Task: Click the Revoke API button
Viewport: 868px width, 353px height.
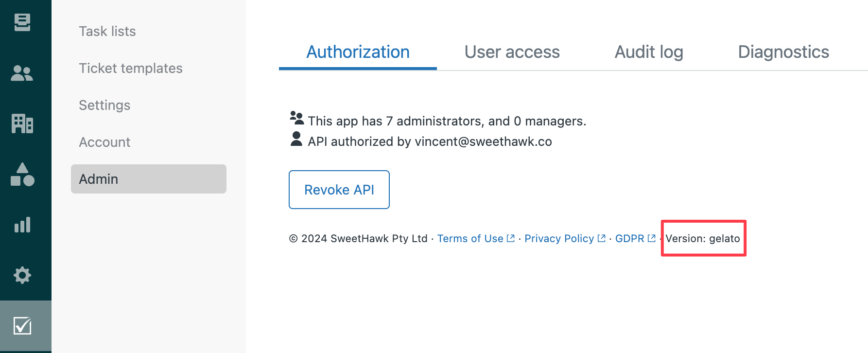Action: pos(339,190)
